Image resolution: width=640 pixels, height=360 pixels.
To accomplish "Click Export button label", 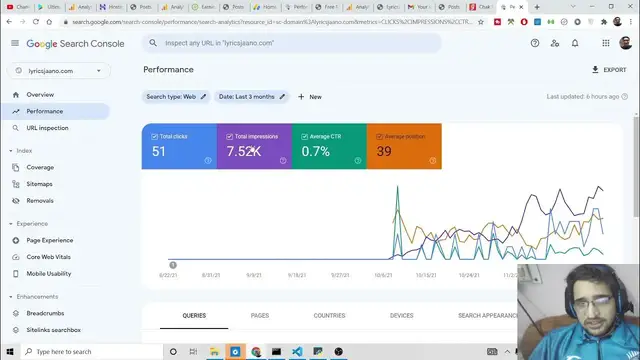I will (615, 70).
